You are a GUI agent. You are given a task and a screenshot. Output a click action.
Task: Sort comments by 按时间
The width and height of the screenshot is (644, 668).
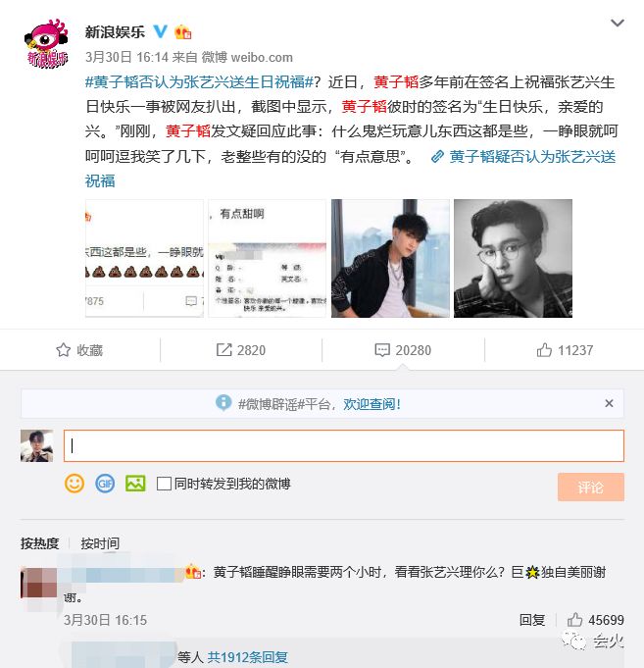click(100, 543)
